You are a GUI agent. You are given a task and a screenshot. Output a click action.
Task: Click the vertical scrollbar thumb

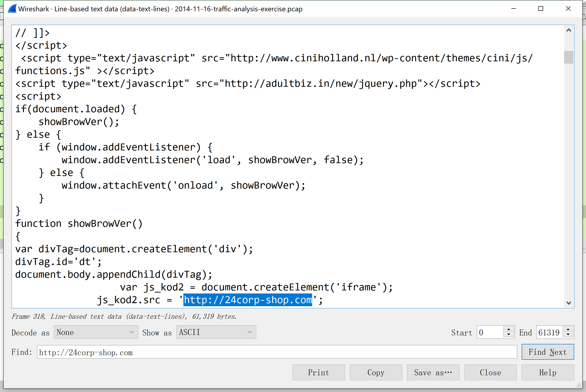coord(569,57)
